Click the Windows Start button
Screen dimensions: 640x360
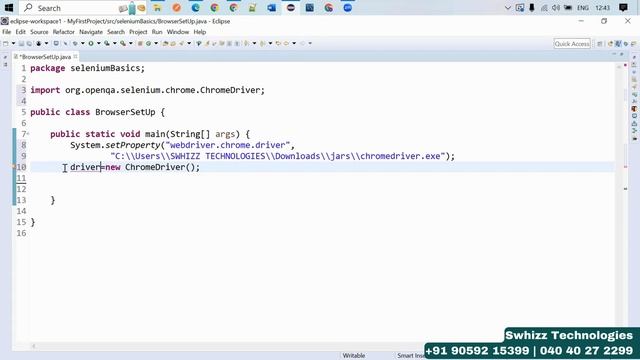pos(9,8)
